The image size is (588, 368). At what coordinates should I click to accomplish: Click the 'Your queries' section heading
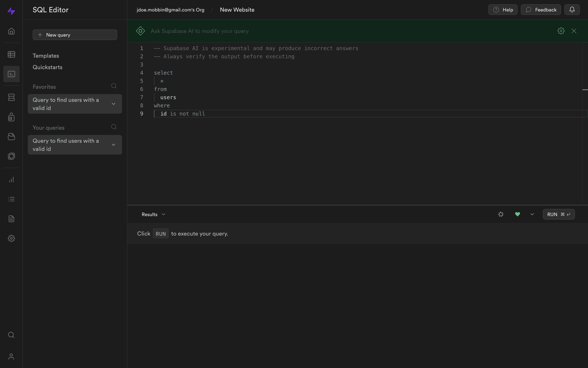click(48, 128)
